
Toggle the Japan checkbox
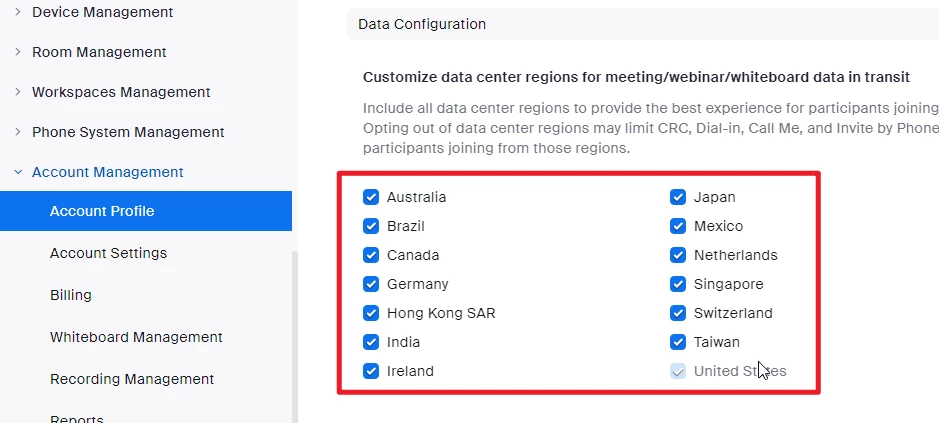(678, 197)
